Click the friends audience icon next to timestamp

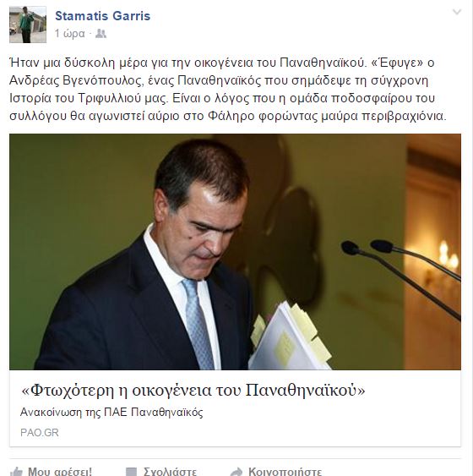tap(101, 33)
